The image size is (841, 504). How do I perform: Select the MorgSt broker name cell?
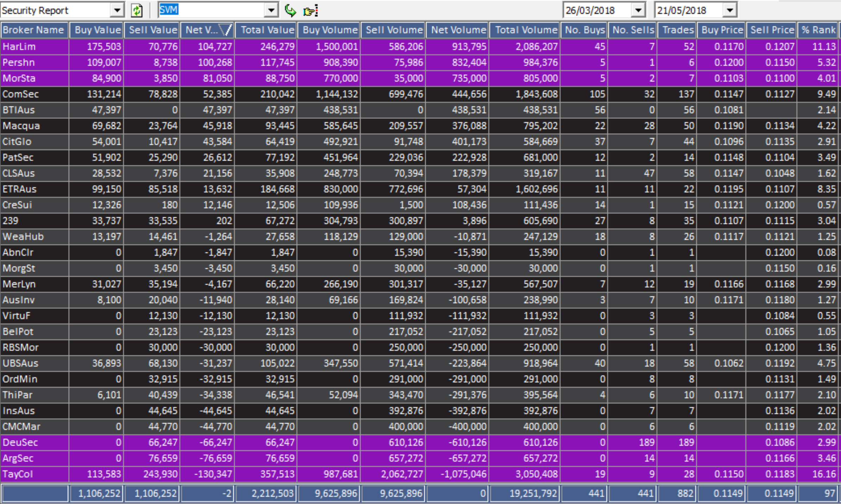tap(34, 268)
